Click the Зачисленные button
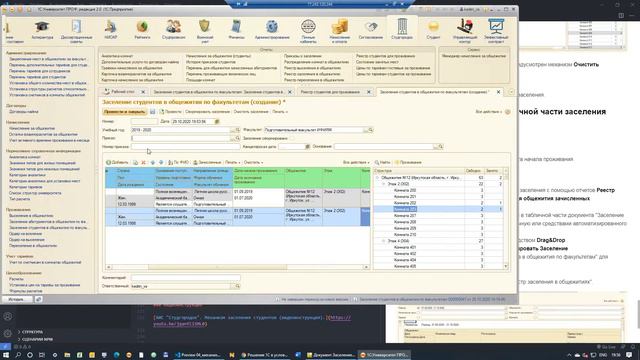 tap(207, 162)
